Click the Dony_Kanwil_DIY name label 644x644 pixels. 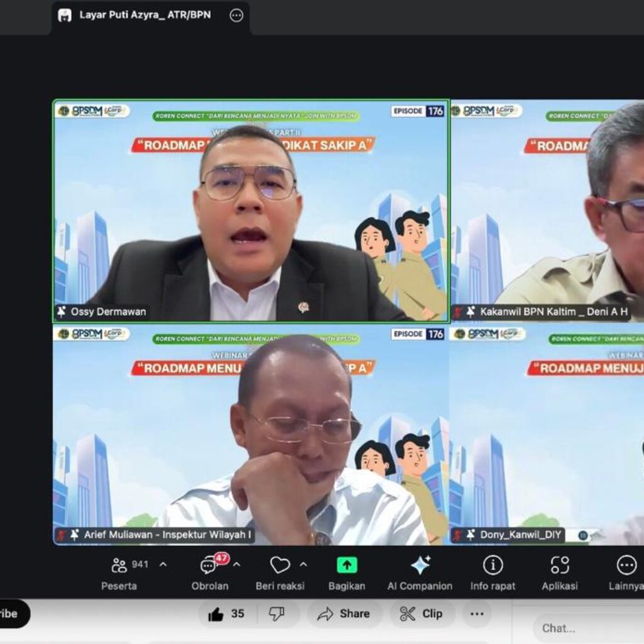(x=520, y=535)
